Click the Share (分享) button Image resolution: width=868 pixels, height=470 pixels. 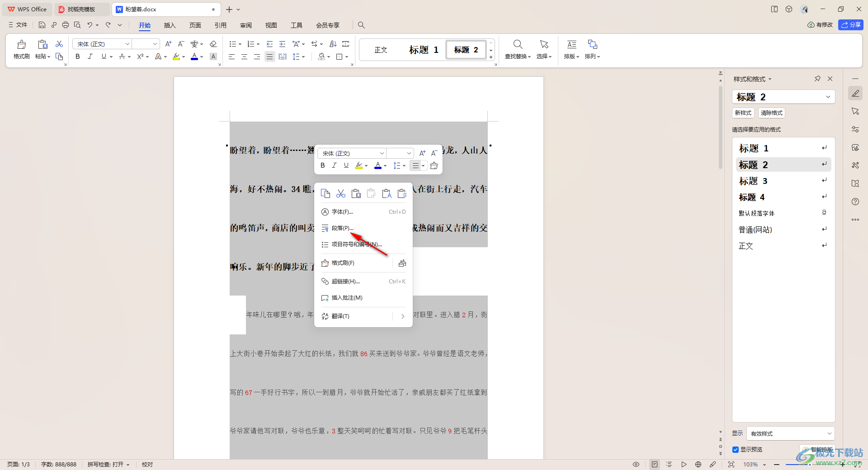pos(850,25)
